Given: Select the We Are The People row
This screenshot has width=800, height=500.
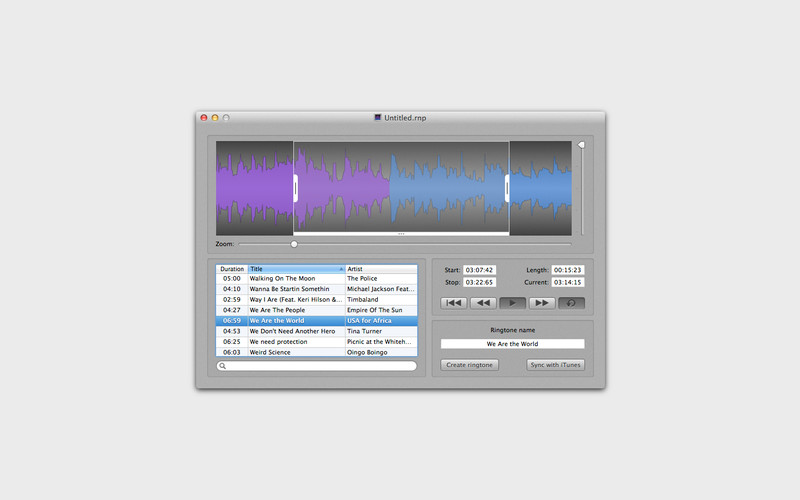Looking at the screenshot, I should click(316, 310).
